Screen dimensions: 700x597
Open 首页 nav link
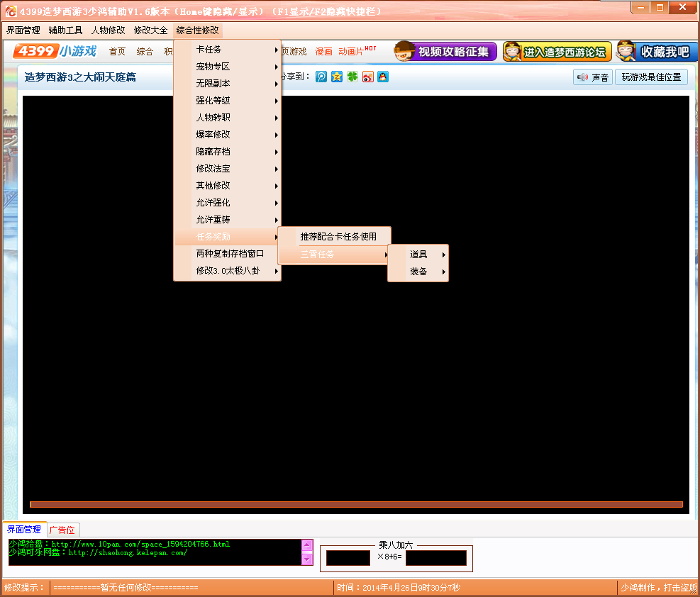pyautogui.click(x=118, y=52)
